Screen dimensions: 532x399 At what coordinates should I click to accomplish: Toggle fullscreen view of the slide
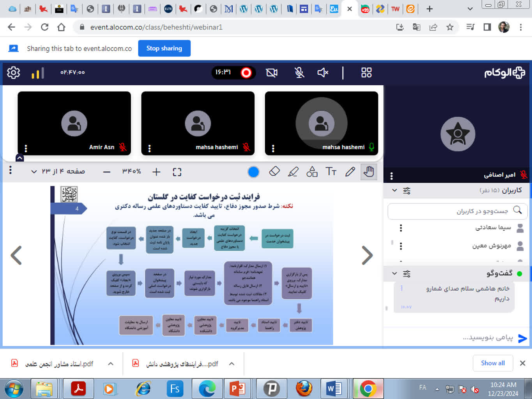[x=177, y=172]
